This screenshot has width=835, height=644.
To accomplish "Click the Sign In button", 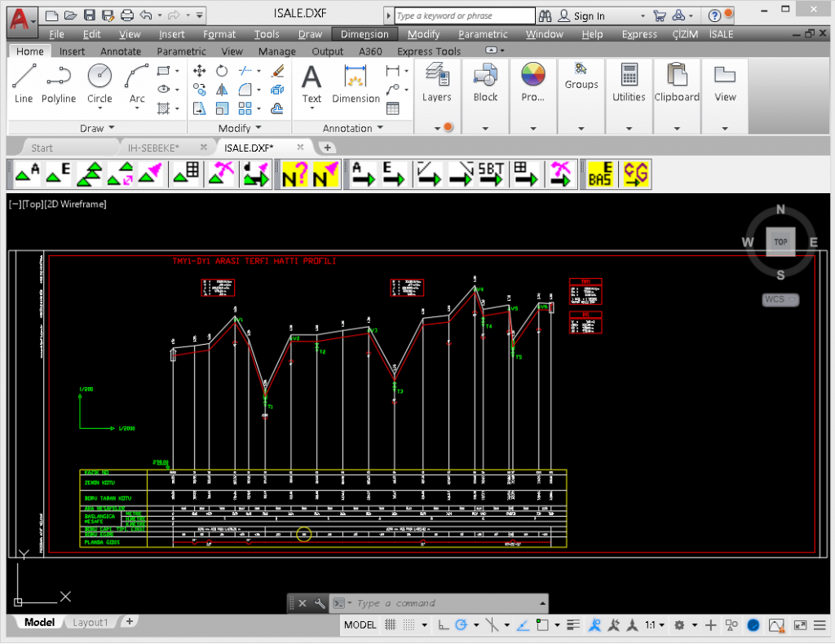I will tap(588, 15).
